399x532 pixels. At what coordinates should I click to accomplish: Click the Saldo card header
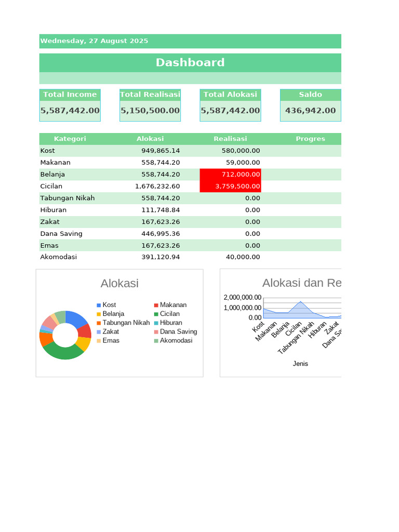tap(311, 95)
